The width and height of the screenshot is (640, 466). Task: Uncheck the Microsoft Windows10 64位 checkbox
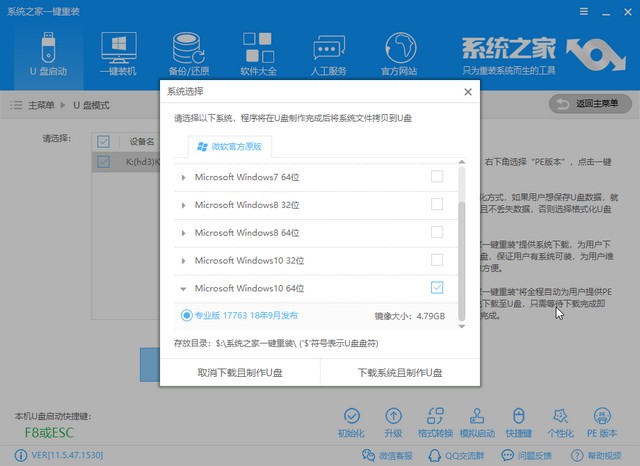pyautogui.click(x=436, y=288)
